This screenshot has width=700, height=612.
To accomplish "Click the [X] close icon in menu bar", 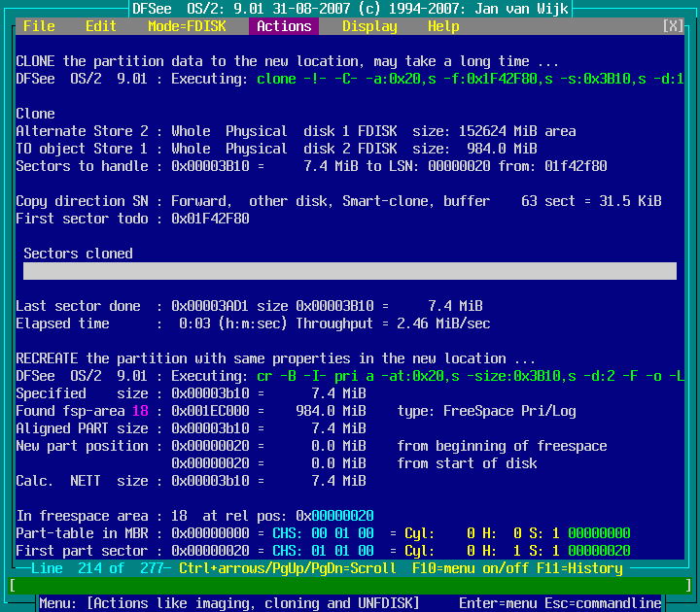I will [673, 26].
